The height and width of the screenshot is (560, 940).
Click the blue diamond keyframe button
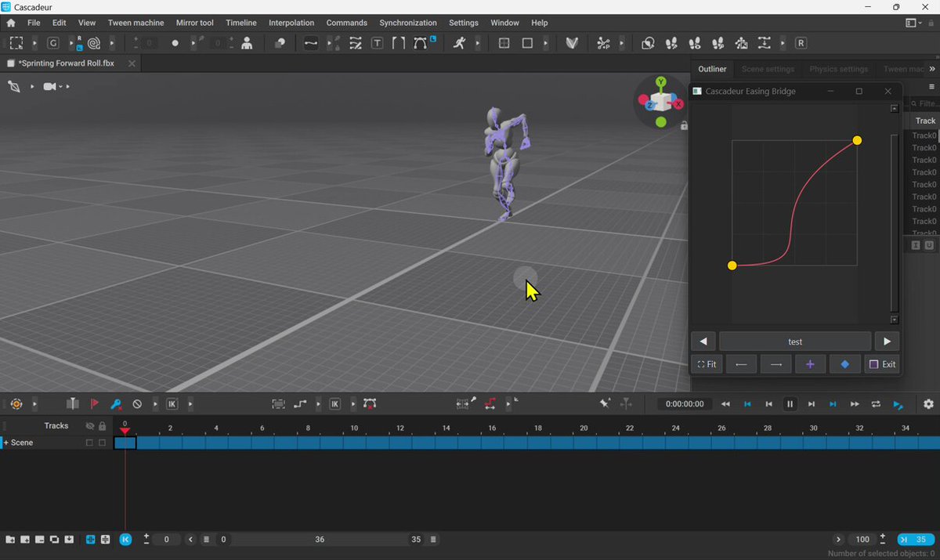click(x=844, y=364)
